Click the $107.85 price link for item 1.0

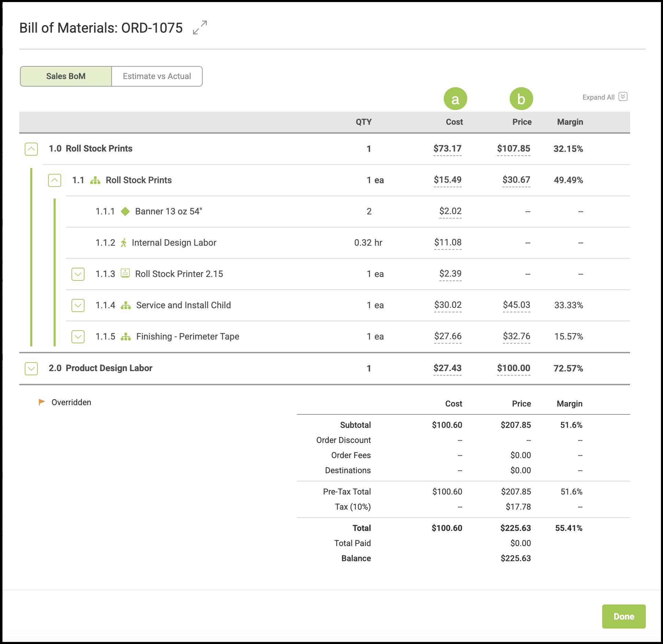(514, 149)
